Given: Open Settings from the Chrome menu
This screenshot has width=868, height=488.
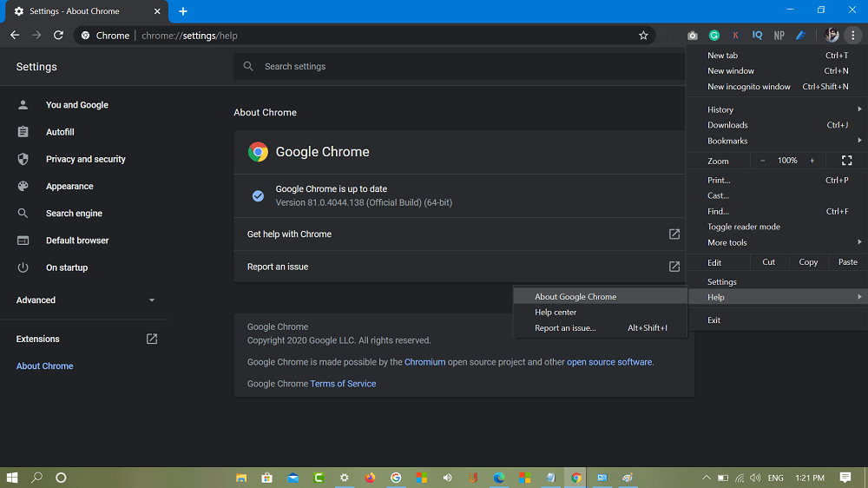Looking at the screenshot, I should tap(777, 281).
